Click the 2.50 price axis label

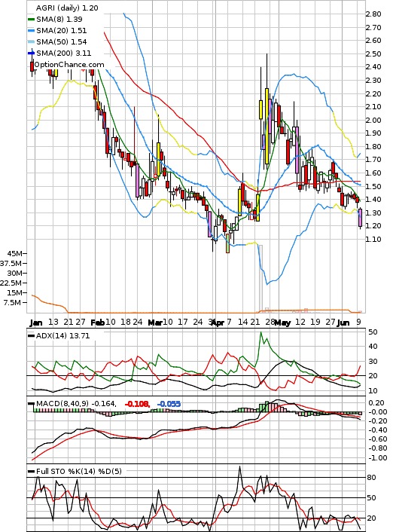(373, 54)
